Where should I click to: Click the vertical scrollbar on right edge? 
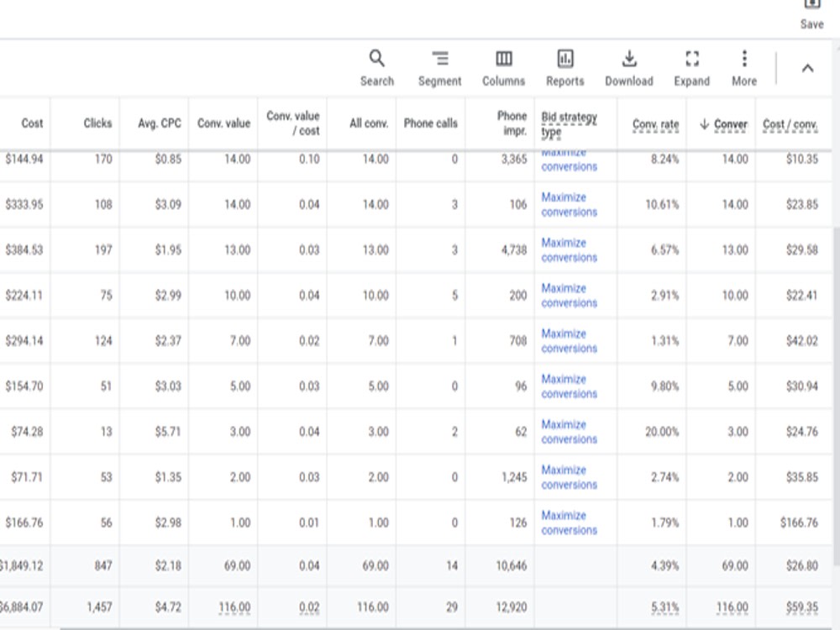click(x=837, y=396)
